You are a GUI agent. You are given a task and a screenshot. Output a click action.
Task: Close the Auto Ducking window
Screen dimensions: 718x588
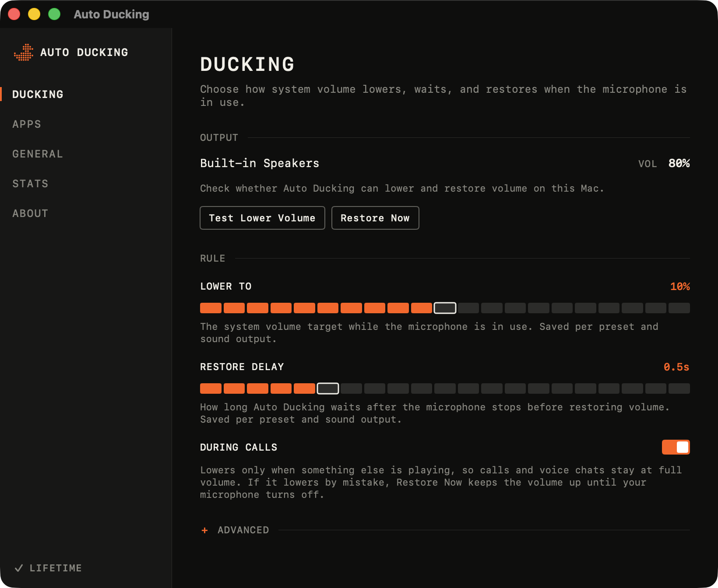click(x=14, y=14)
